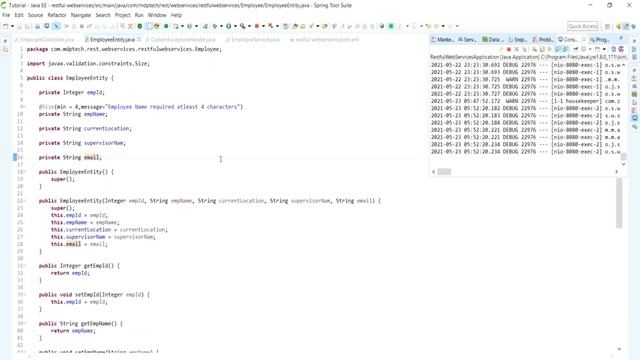The image size is (640, 360).
Task: Open the Refactor menu
Action: pyautogui.click(x=57, y=15)
